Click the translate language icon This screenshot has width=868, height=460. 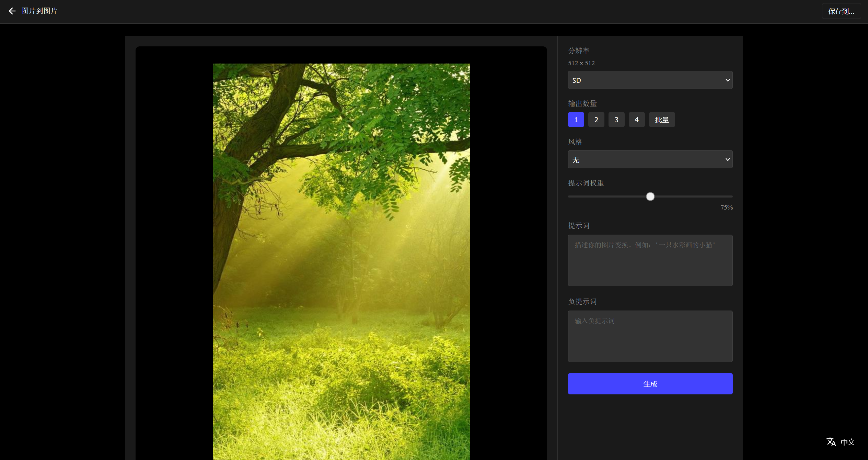[831, 442]
